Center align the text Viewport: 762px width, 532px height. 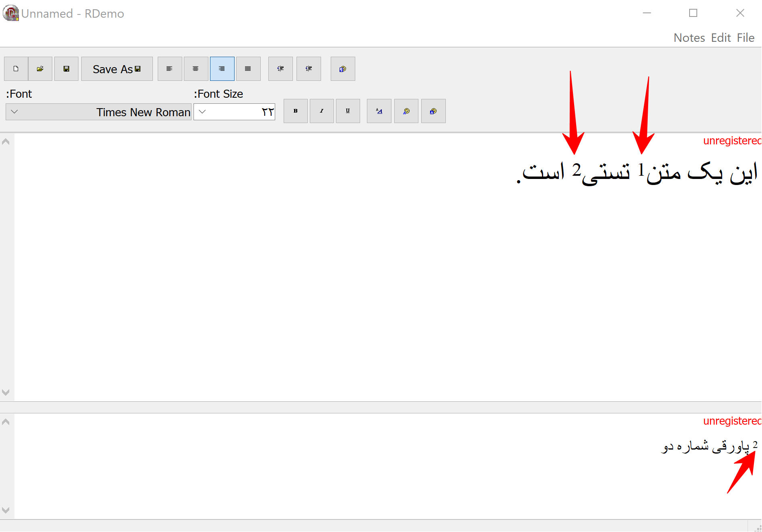tap(196, 69)
